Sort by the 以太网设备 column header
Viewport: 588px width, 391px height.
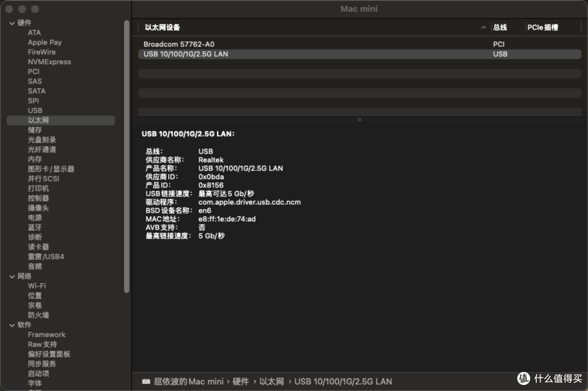tap(162, 27)
